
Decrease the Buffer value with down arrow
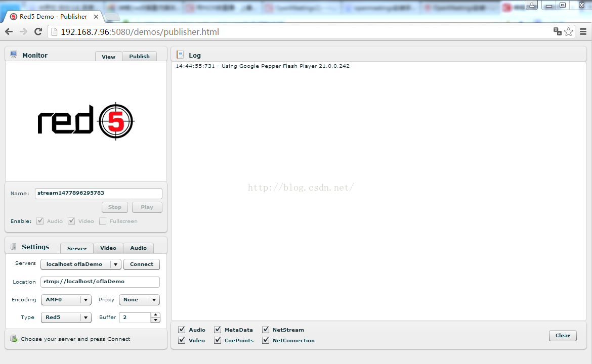coord(155,320)
